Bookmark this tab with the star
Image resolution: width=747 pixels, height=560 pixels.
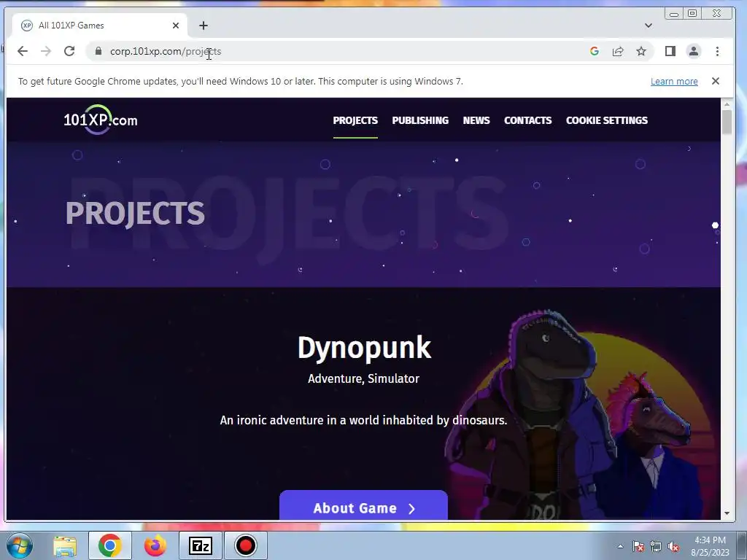(x=641, y=52)
